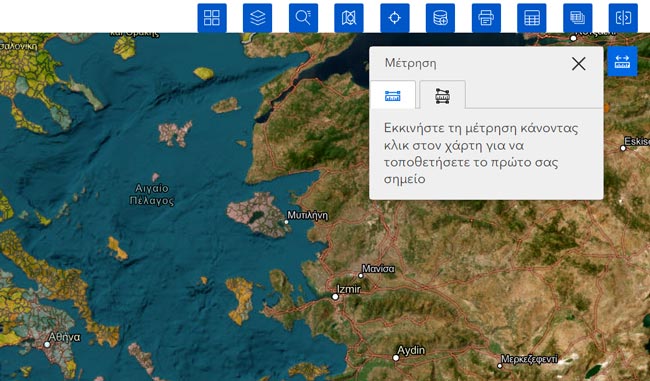Click the map bookmark toolbar icon
The image size is (650, 381).
[349, 18]
